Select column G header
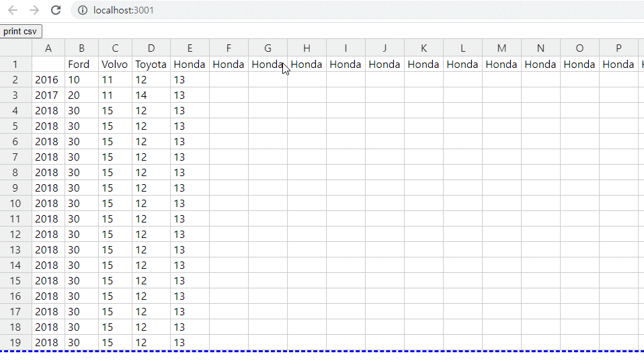Viewport: 644px width, 363px height. [268, 48]
